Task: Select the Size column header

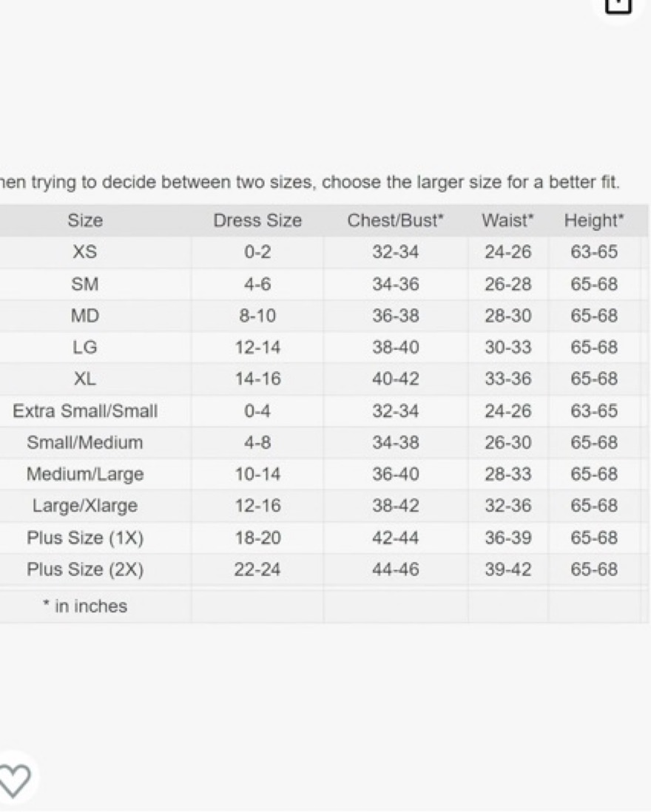Action: 85,220
